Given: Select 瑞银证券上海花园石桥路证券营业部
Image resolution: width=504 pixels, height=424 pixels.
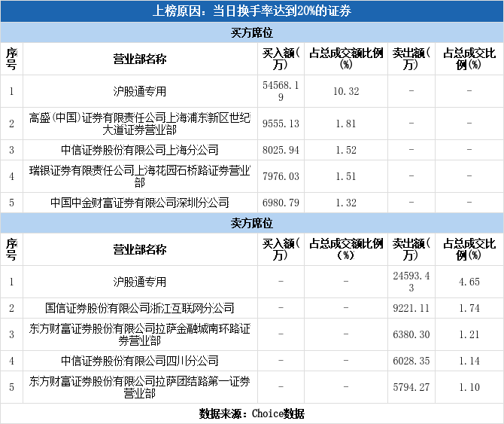Looking at the screenshot, I should pos(140,176).
